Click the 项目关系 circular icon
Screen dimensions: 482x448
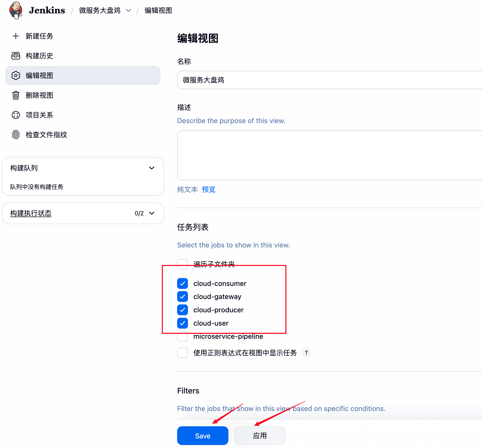[16, 115]
